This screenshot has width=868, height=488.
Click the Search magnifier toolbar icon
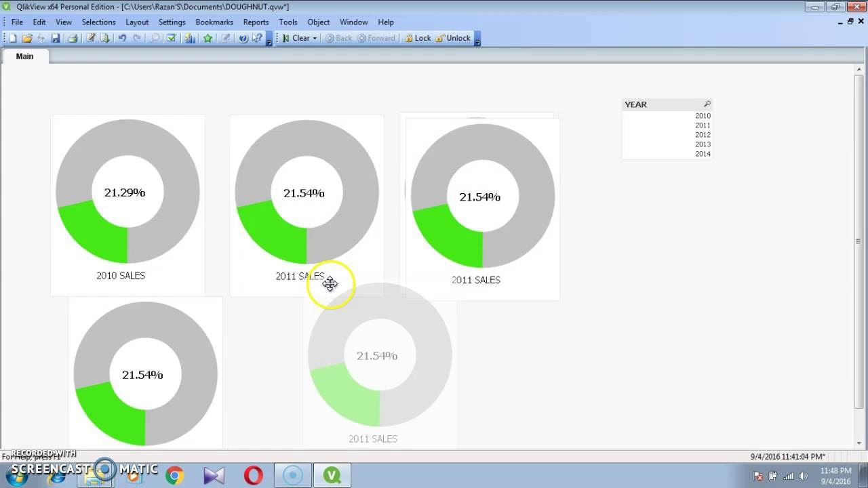point(155,39)
